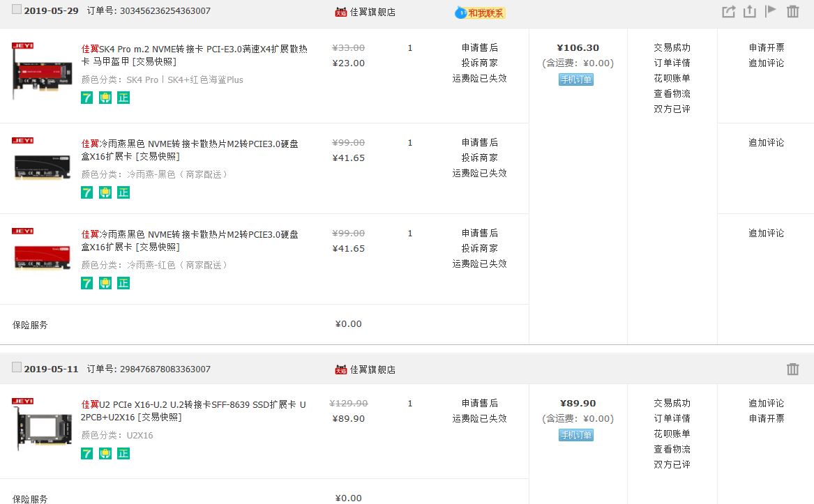The image size is (814, 504).
Task: Click 追加评论 for the black 冷雨燕 item
Action: pyautogui.click(x=766, y=142)
